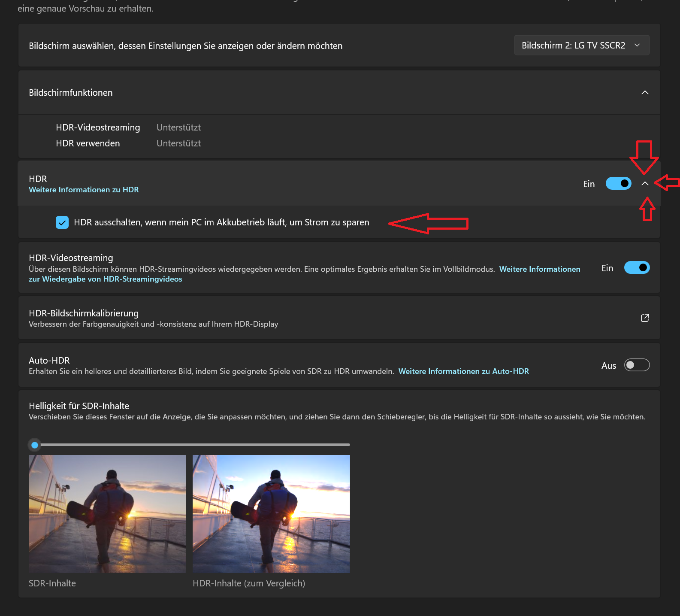This screenshot has width=680, height=616.
Task: Enable the Auto-HDR toggle
Action: (x=637, y=365)
